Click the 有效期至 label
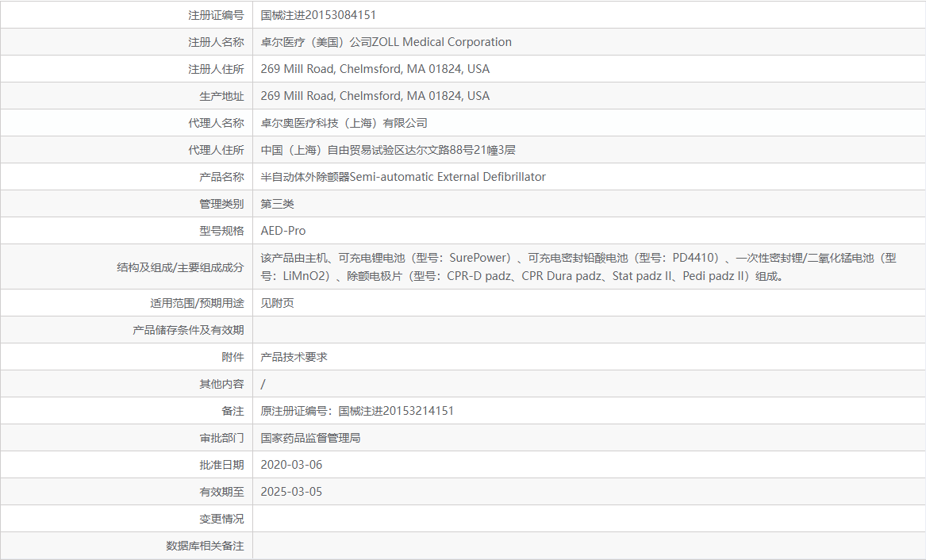Screen dimensions: 926x560 [221, 492]
